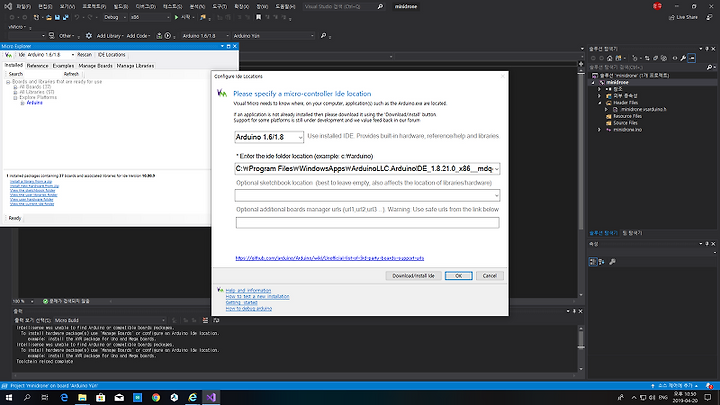The width and height of the screenshot is (720, 405).
Task: Click the Cancel button in the dialog
Action: point(489,276)
